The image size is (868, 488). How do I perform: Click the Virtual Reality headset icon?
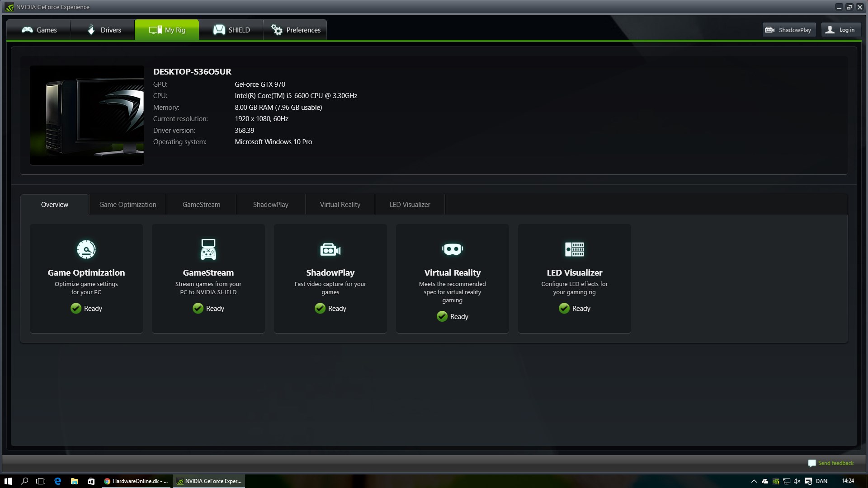(452, 249)
